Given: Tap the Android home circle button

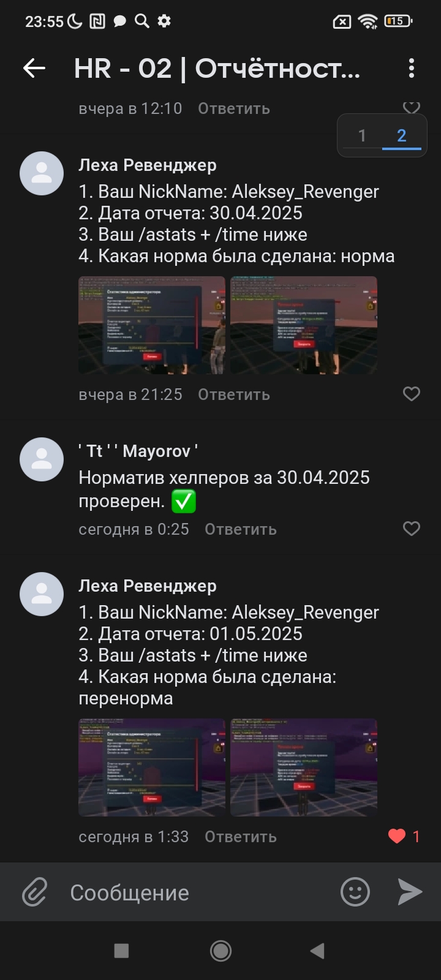Looking at the screenshot, I should pyautogui.click(x=221, y=951).
